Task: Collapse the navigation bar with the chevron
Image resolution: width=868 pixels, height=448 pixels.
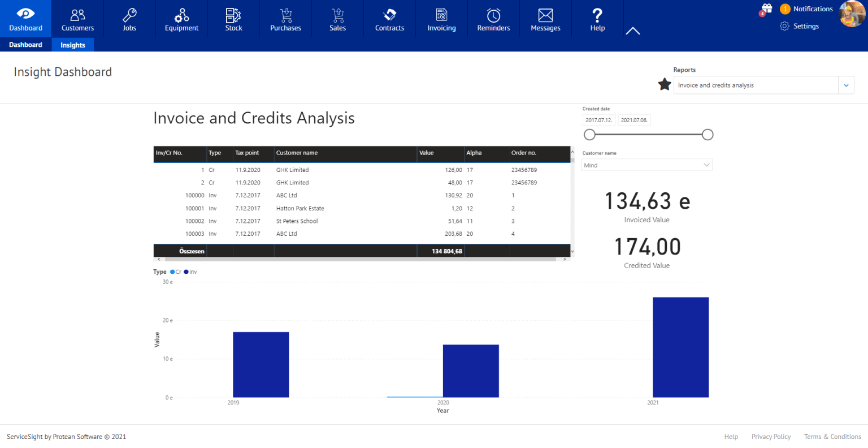Action: pyautogui.click(x=632, y=31)
